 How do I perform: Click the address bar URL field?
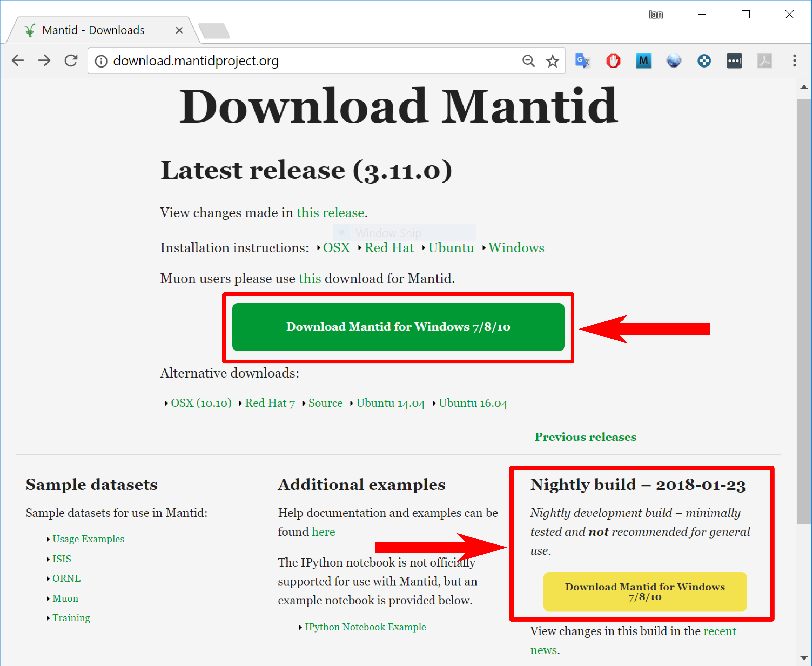307,61
